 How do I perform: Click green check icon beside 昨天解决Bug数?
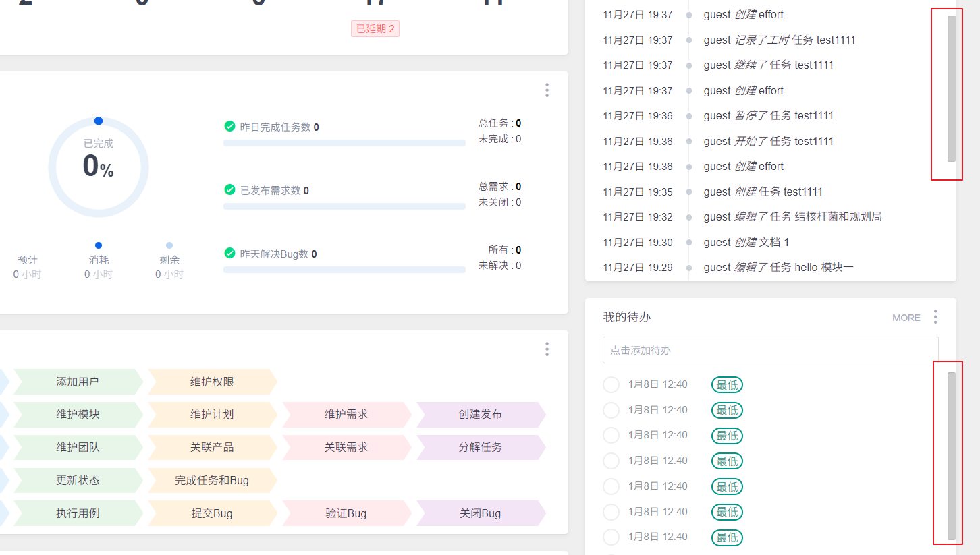coord(229,253)
